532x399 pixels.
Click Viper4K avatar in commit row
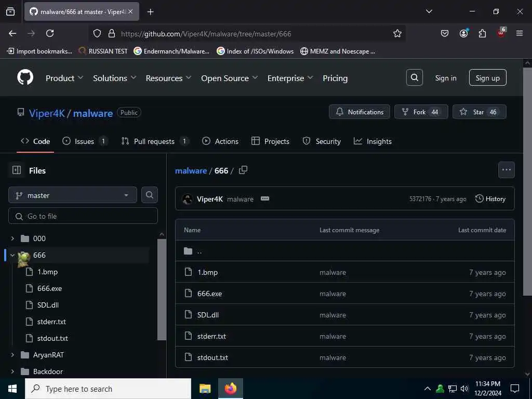pos(187,199)
